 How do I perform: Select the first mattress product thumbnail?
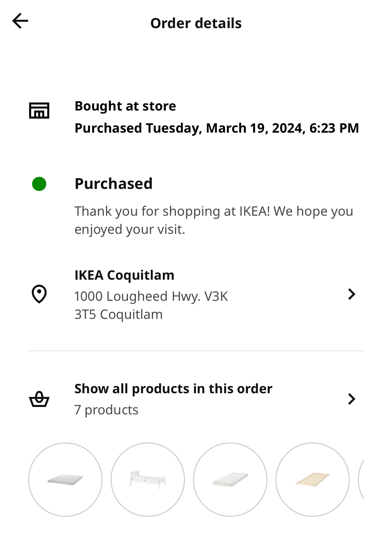[x=65, y=480]
